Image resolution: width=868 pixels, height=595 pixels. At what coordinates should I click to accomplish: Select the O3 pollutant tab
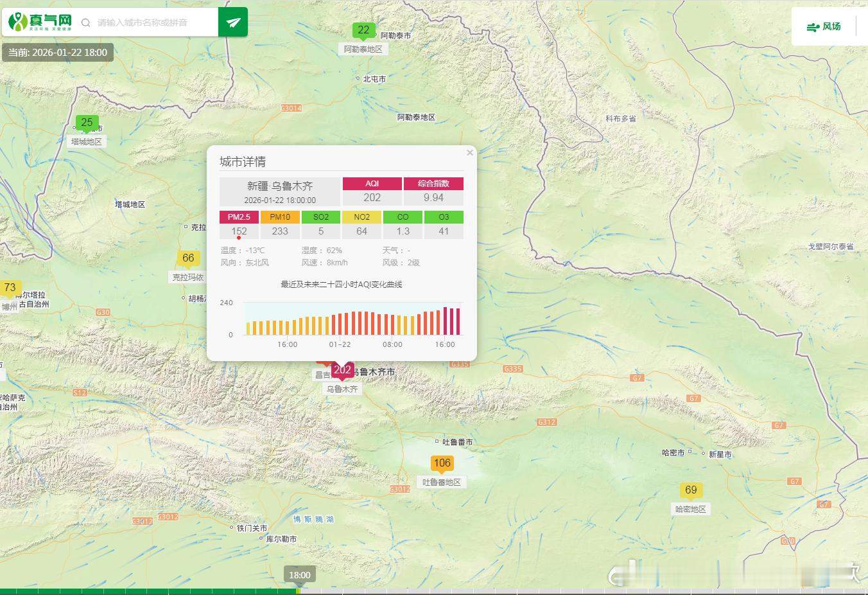(444, 217)
